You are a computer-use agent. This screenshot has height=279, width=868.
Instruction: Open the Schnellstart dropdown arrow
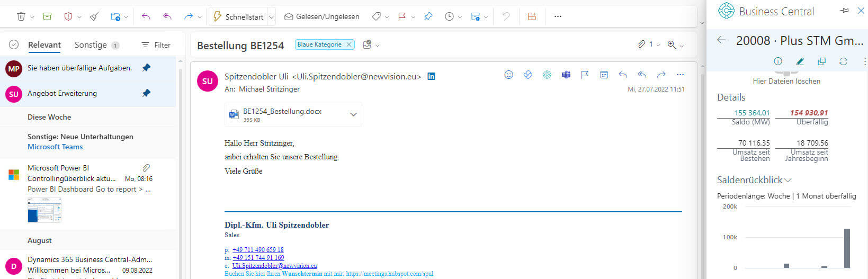(271, 17)
